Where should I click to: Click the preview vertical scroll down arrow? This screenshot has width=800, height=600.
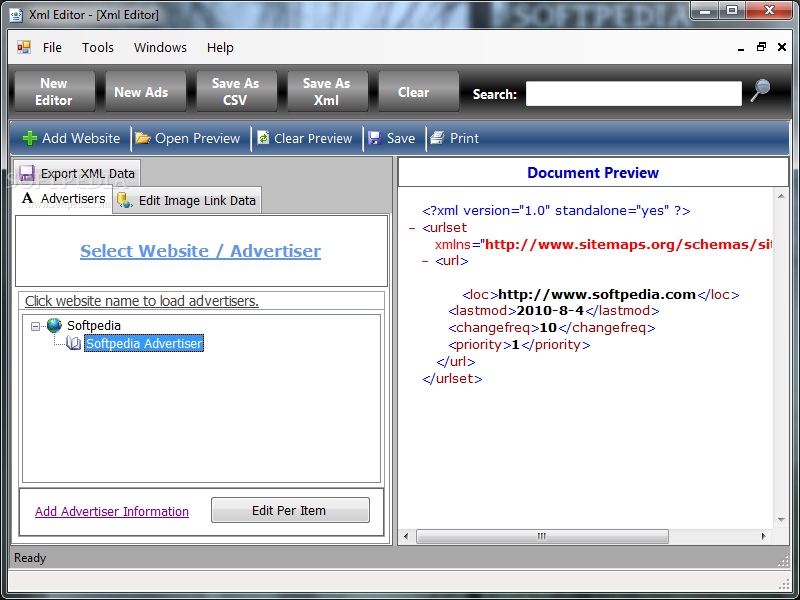(x=781, y=520)
